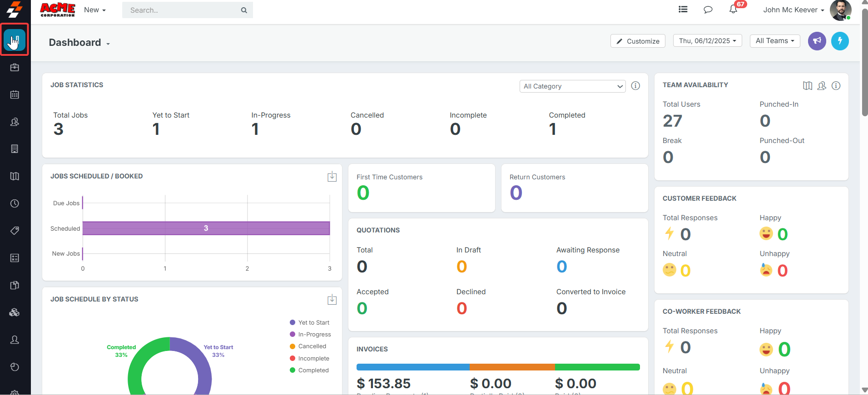The height and width of the screenshot is (395, 868).
Task: Open the purple announcements megaphone button
Action: click(x=817, y=41)
